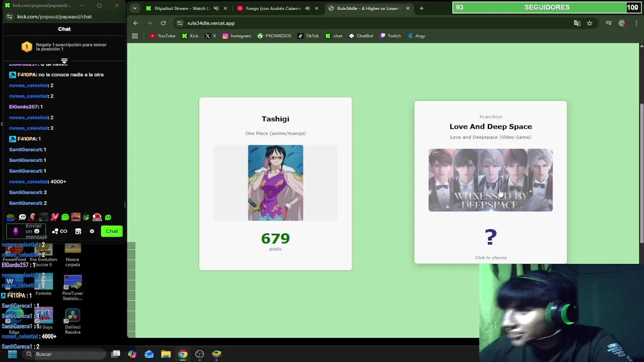Open Argy bookmark
644x362 pixels.
[417, 36]
